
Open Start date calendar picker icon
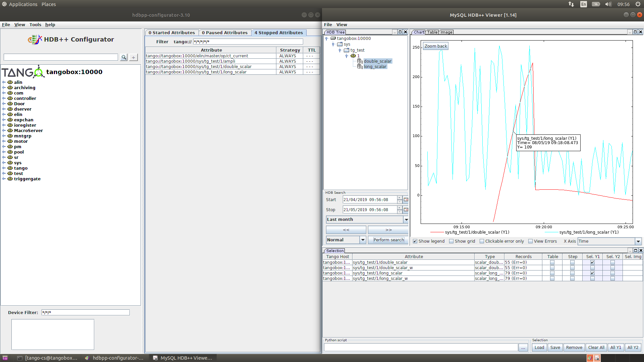(x=406, y=200)
